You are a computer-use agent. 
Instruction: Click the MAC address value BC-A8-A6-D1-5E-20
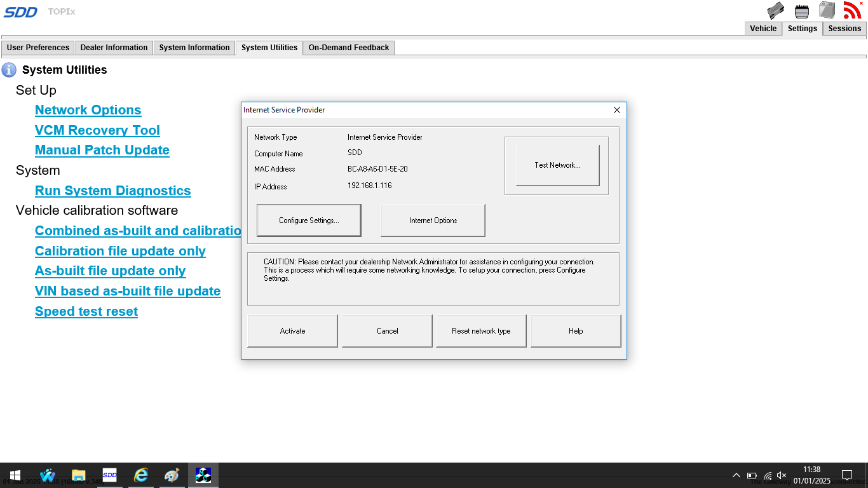coord(377,169)
